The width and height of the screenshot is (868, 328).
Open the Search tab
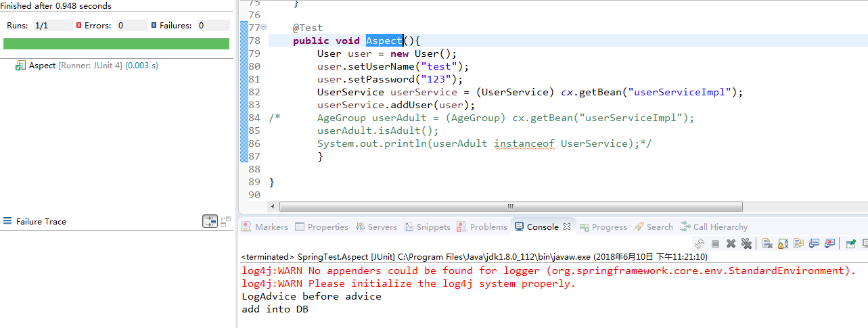[x=654, y=227]
